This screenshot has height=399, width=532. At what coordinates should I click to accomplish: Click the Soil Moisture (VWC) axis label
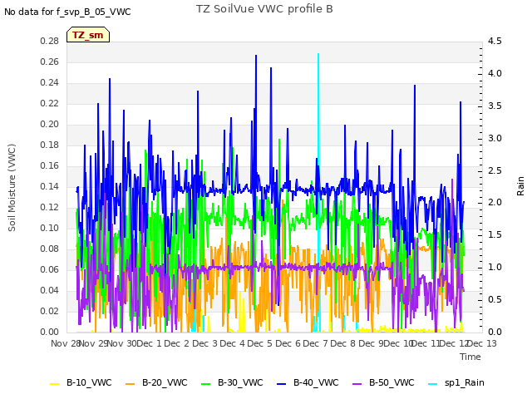[x=12, y=188]
